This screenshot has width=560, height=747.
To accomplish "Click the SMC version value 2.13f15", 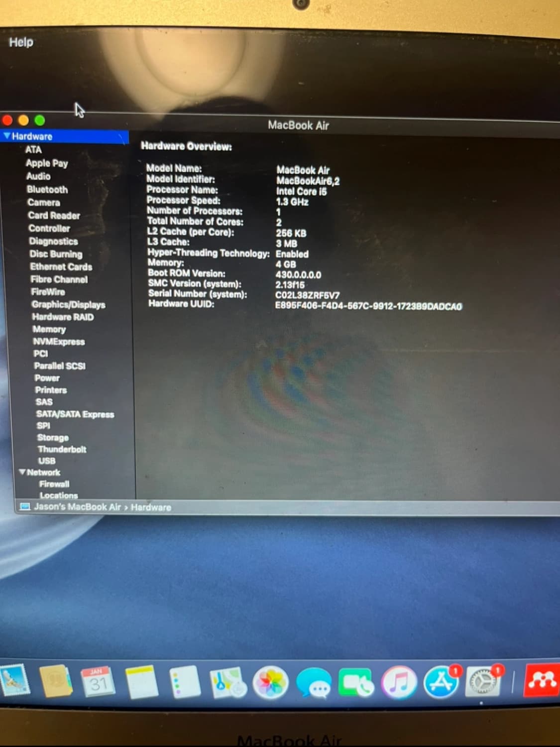I will (x=290, y=285).
